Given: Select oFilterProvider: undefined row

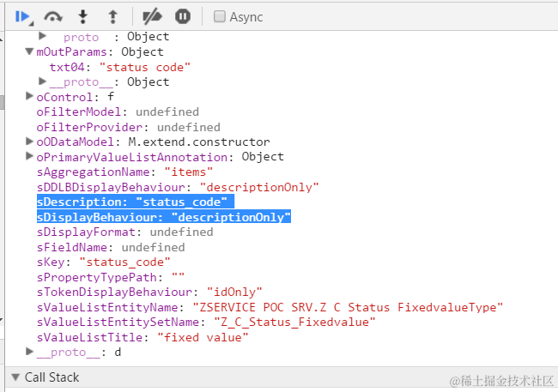Looking at the screenshot, I should (129, 127).
